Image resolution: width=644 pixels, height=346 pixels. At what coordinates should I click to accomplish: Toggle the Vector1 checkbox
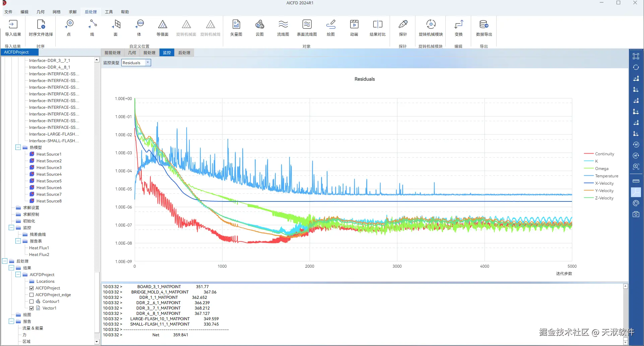pos(31,308)
